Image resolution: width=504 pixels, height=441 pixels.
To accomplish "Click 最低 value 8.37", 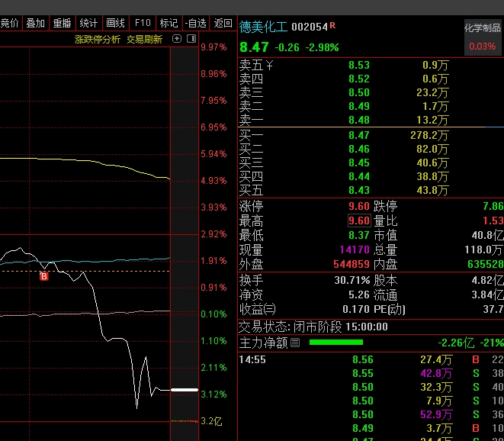I will tap(359, 235).
